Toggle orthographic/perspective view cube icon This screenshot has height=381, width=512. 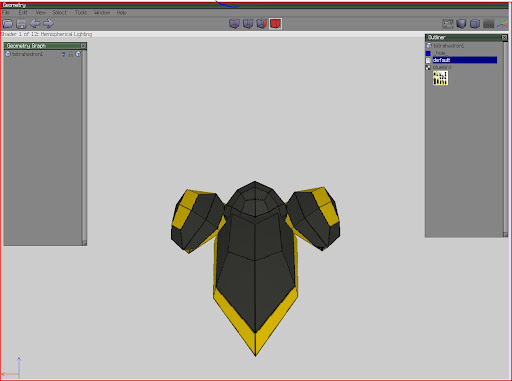point(475,24)
